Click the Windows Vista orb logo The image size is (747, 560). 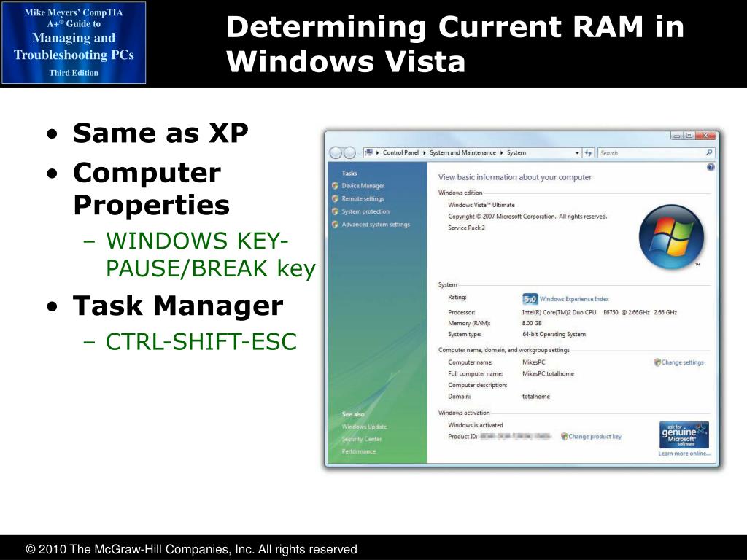pyautogui.click(x=671, y=237)
